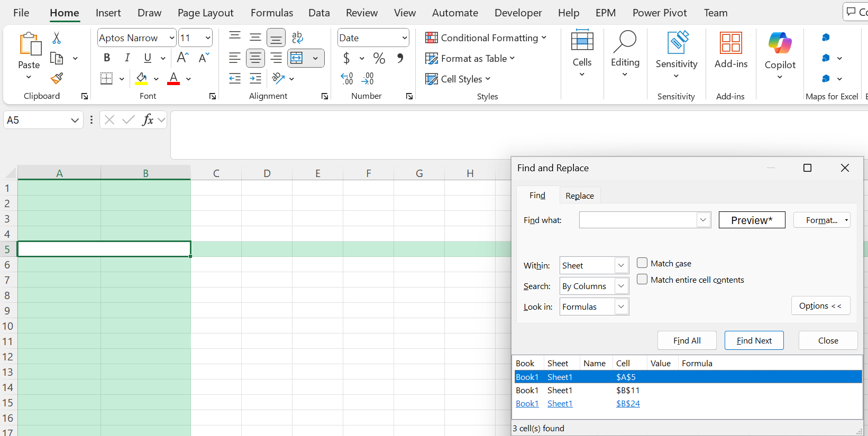Open Clipboard dialog launcher

point(85,96)
